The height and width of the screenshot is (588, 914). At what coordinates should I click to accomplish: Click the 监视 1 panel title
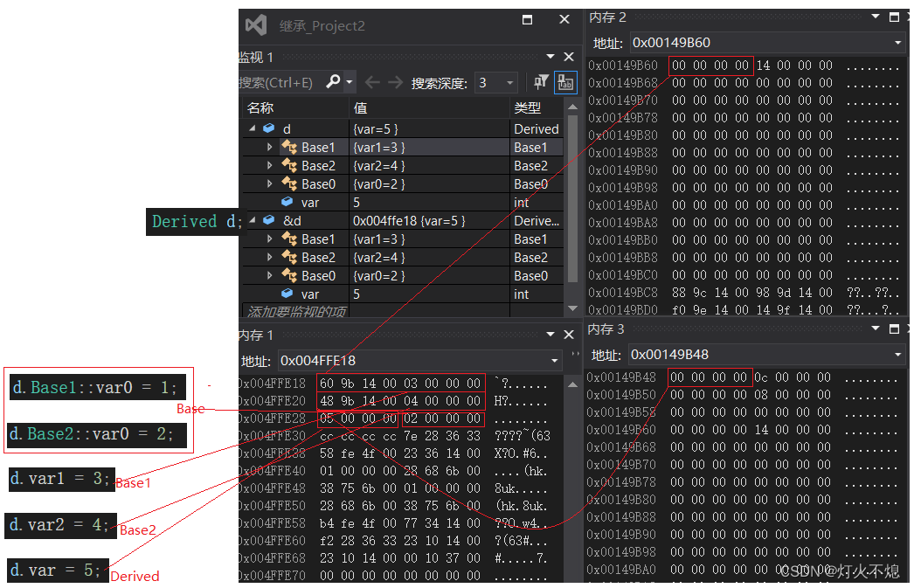255,57
